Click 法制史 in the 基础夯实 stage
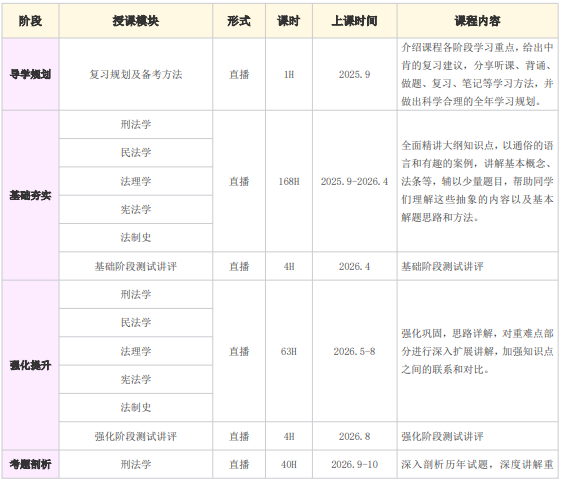Screen dimensions: 564x484 point(136,237)
